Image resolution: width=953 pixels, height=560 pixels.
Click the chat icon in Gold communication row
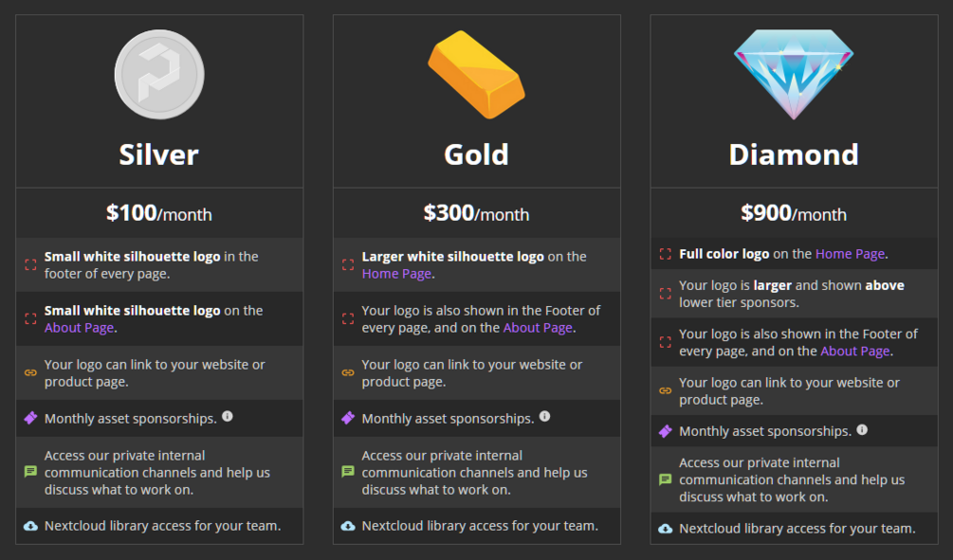[x=348, y=472]
